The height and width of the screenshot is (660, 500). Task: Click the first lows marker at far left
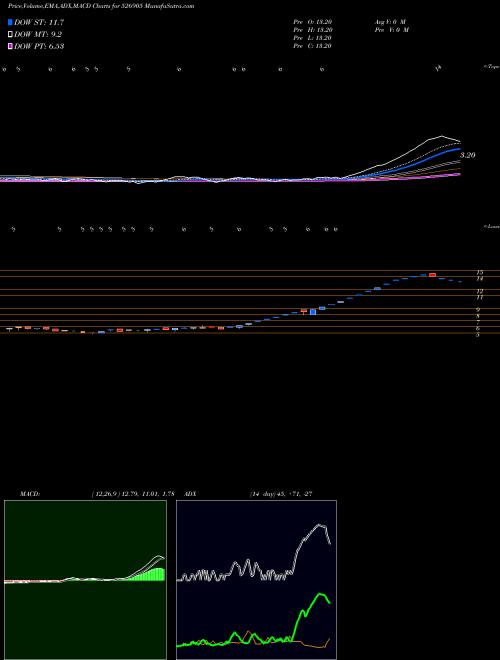pos(13,229)
